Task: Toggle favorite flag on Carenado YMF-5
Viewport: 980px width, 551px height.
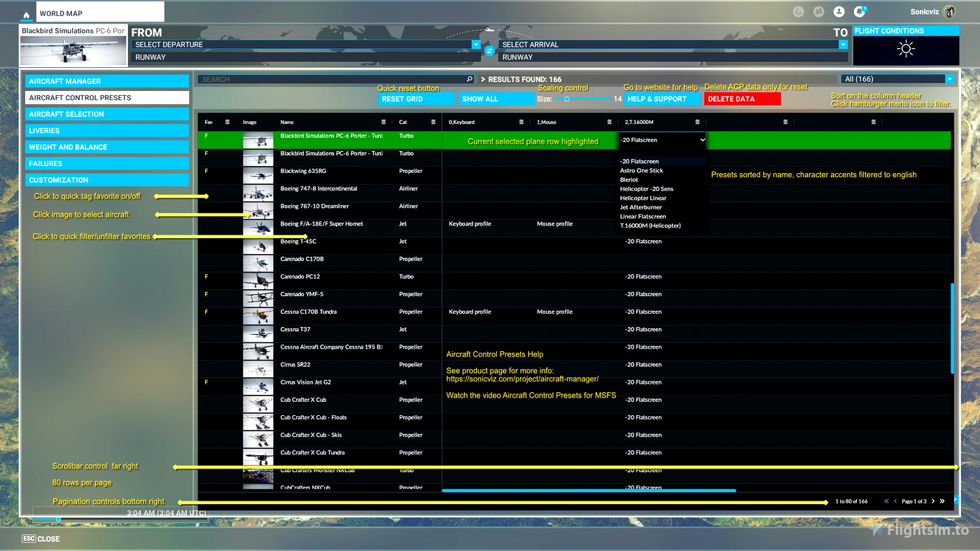Action: click(x=206, y=294)
